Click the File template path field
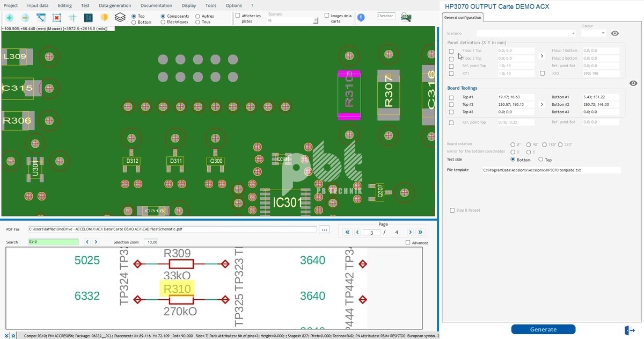644x339 pixels. pos(551,170)
